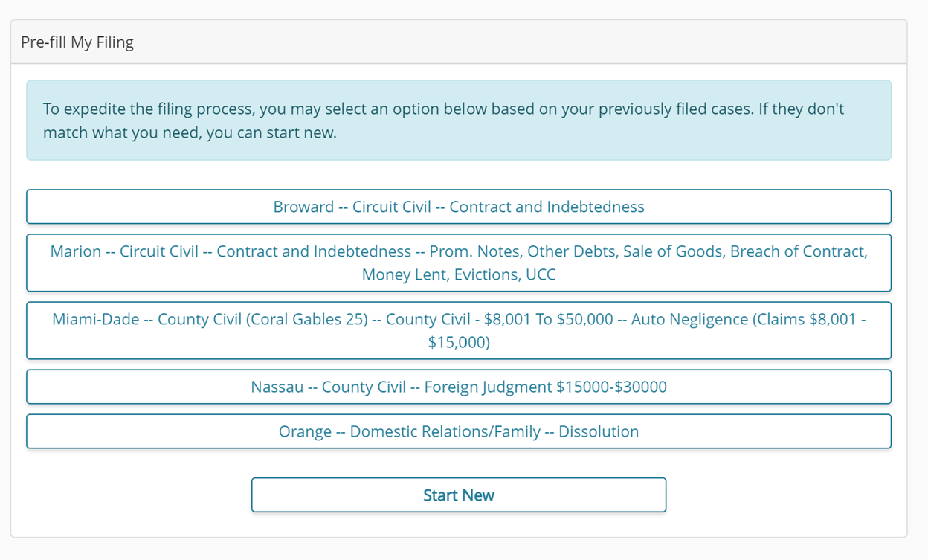Choose the Marion Circuit Civil filing option
This screenshot has height=560, width=928.
click(x=459, y=263)
